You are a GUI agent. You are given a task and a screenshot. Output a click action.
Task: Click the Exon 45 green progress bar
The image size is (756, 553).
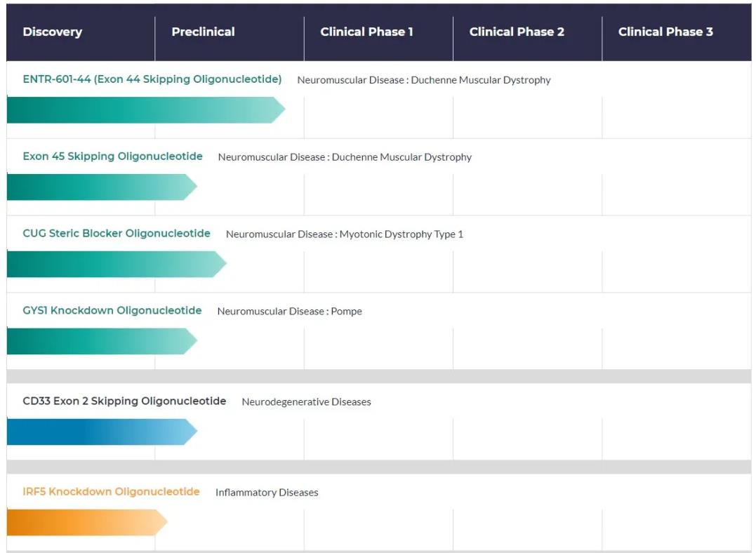100,187
